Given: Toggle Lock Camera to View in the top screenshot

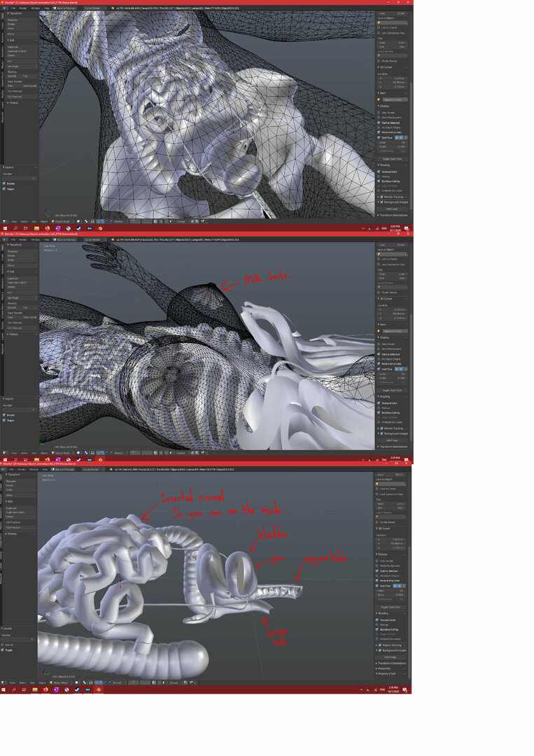Looking at the screenshot, I should point(379,33).
